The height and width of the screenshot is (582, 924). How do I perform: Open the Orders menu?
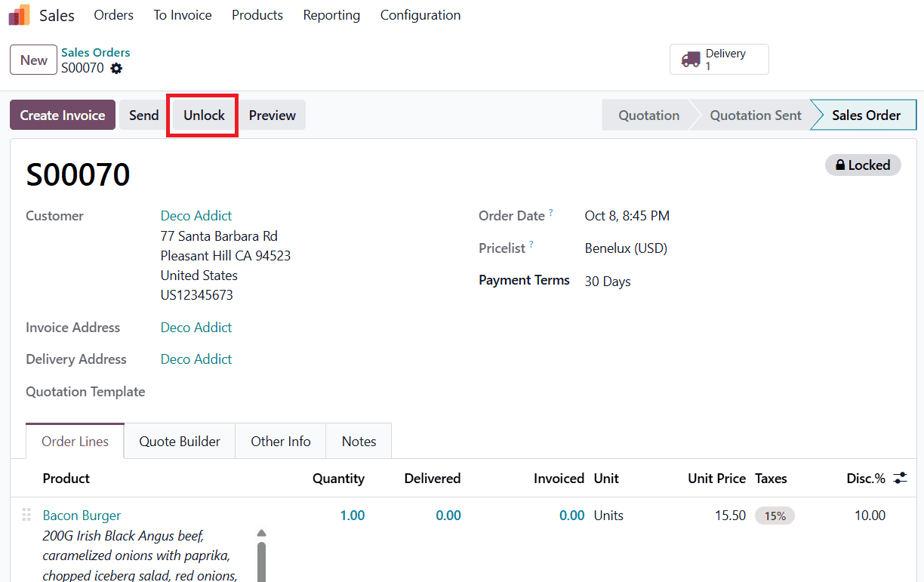point(113,15)
